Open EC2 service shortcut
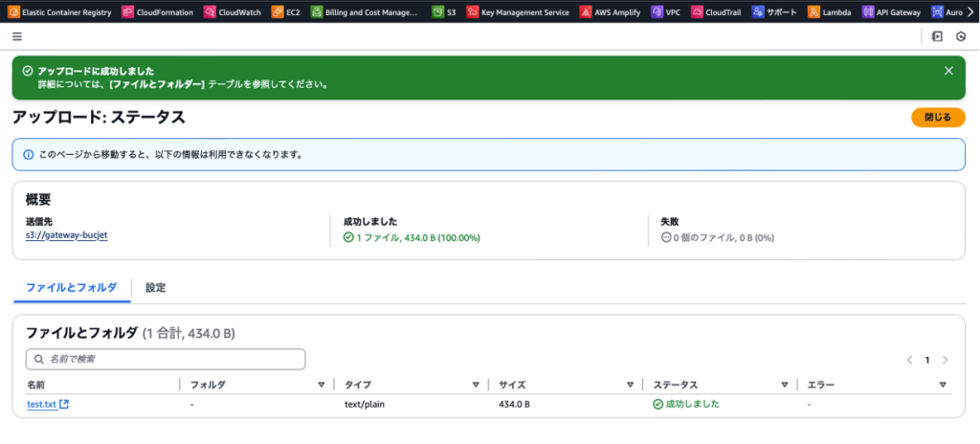The width and height of the screenshot is (980, 444). coord(286,11)
